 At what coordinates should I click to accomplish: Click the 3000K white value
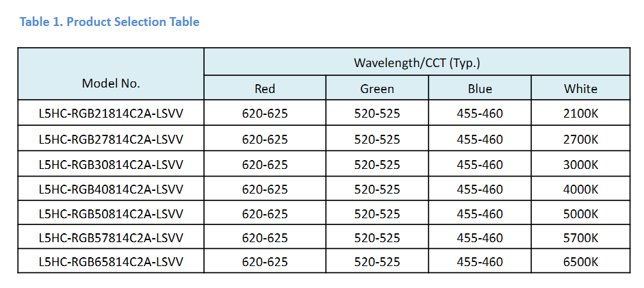(580, 165)
